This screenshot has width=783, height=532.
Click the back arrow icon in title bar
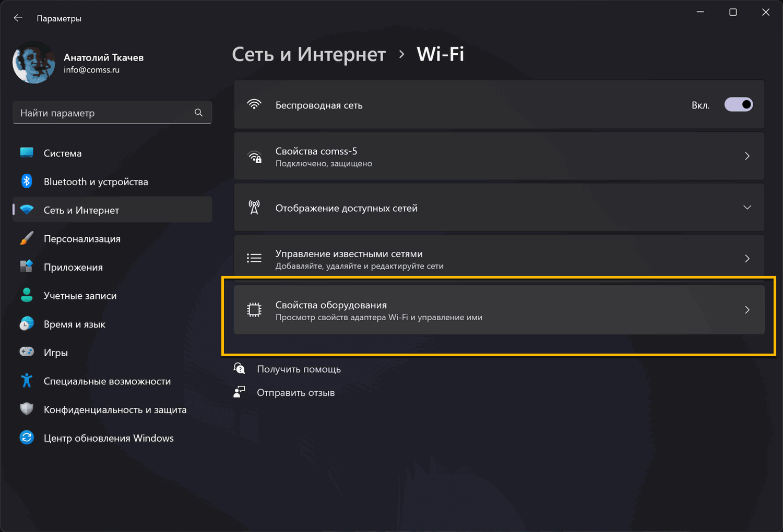click(18, 18)
